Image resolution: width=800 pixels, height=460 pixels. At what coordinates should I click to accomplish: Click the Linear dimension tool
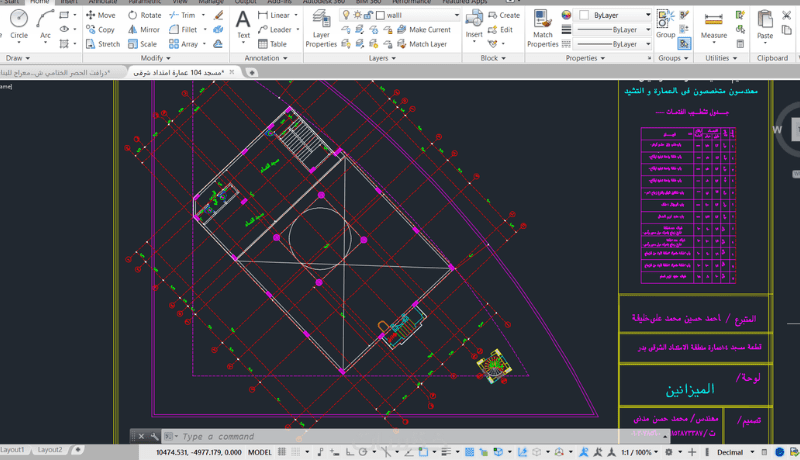tap(274, 15)
